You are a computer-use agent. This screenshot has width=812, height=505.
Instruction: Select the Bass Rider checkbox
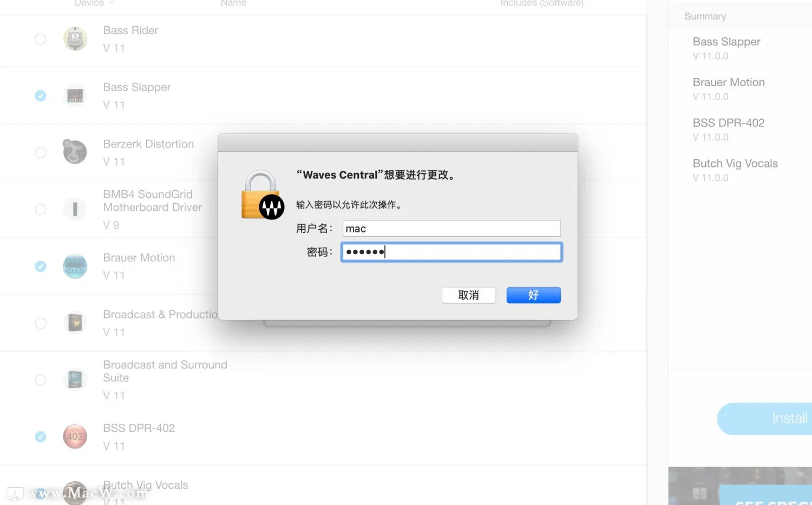point(41,39)
